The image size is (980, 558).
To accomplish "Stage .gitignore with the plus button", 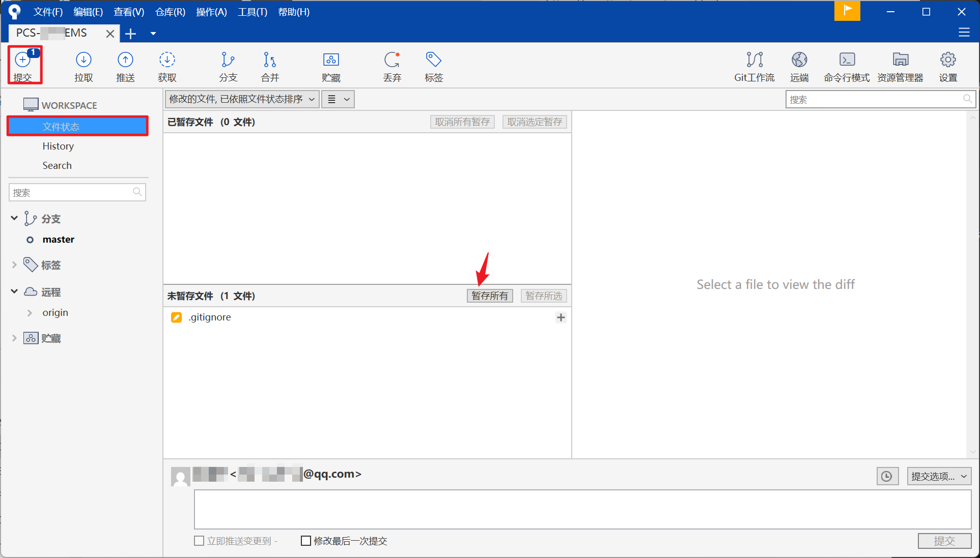I will click(x=561, y=317).
